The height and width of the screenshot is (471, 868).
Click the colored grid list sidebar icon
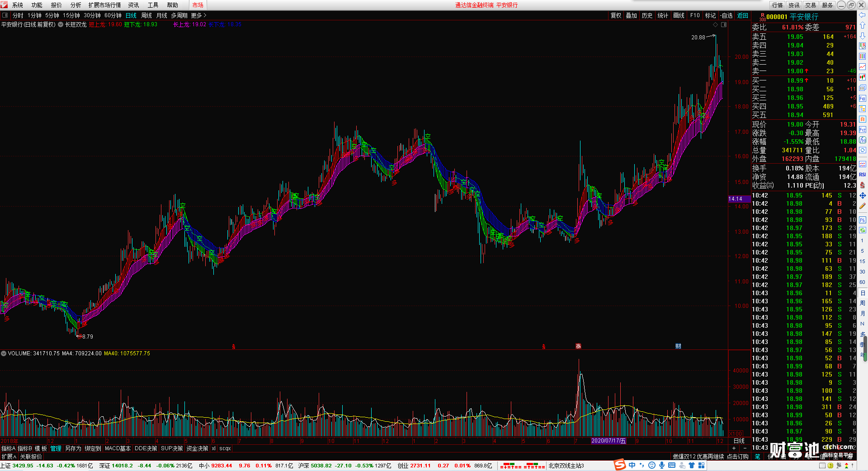coord(862,57)
